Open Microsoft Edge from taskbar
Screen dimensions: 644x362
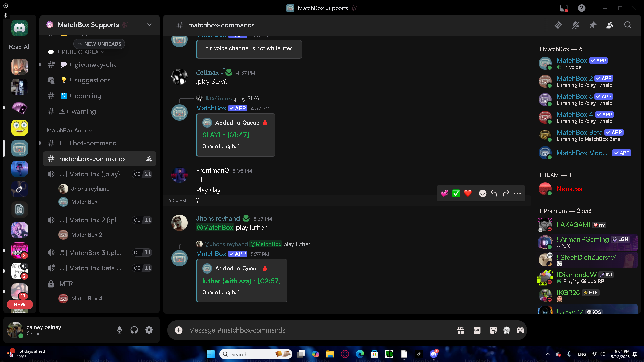coord(360,354)
